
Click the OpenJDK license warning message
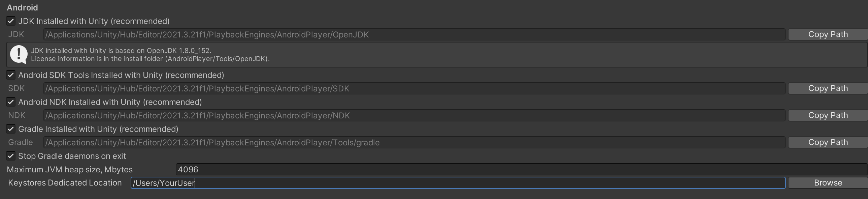pyautogui.click(x=148, y=54)
